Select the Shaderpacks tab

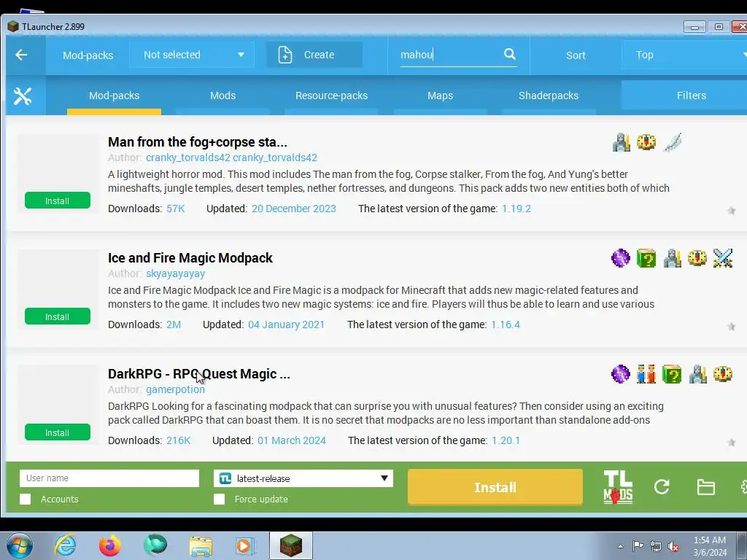point(549,96)
